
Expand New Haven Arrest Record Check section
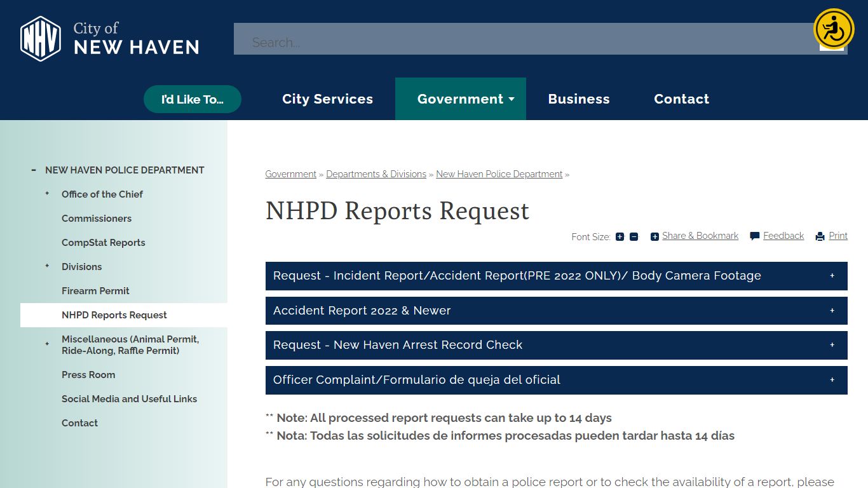556,345
